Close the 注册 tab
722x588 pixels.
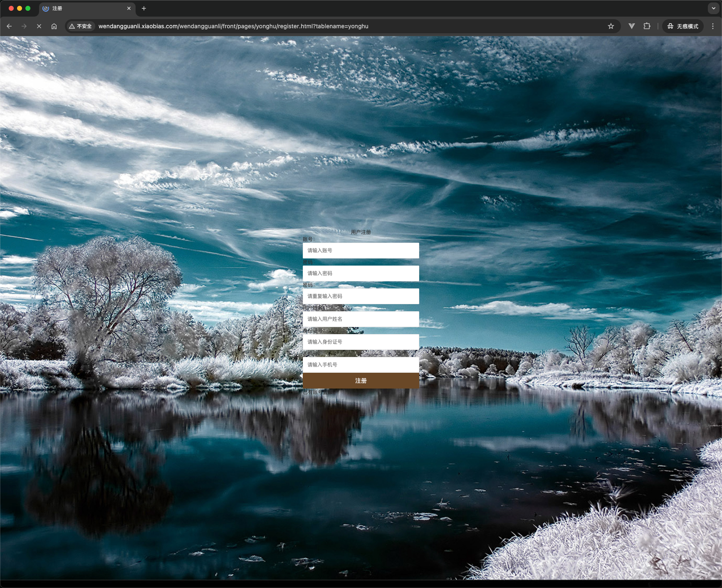[x=129, y=8]
